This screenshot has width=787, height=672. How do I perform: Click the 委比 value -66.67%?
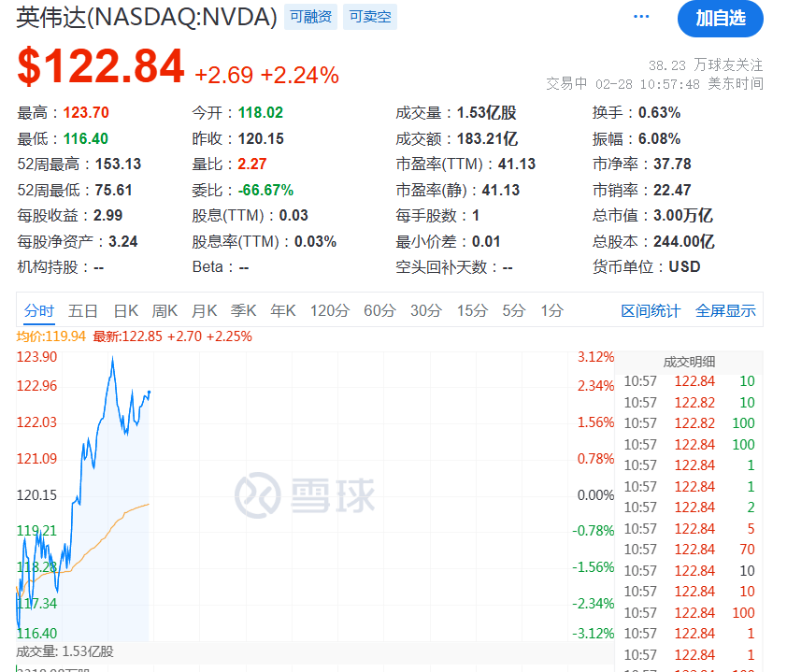point(265,191)
